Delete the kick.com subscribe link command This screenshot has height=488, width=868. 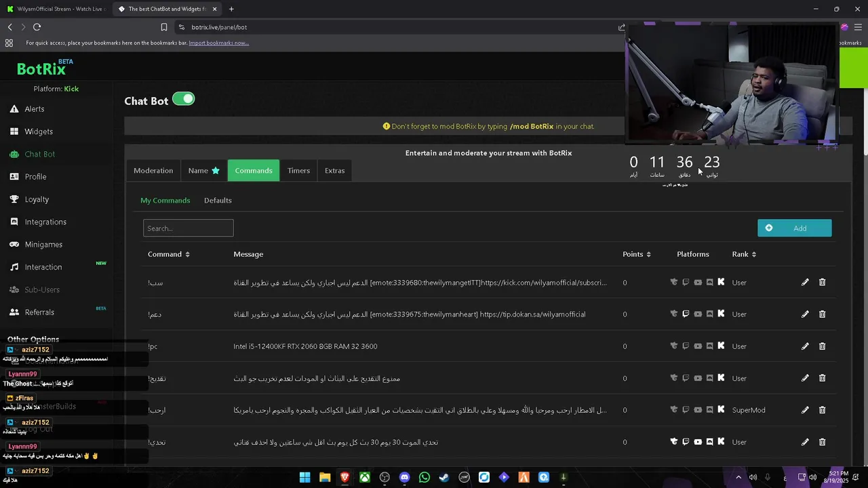822,283
